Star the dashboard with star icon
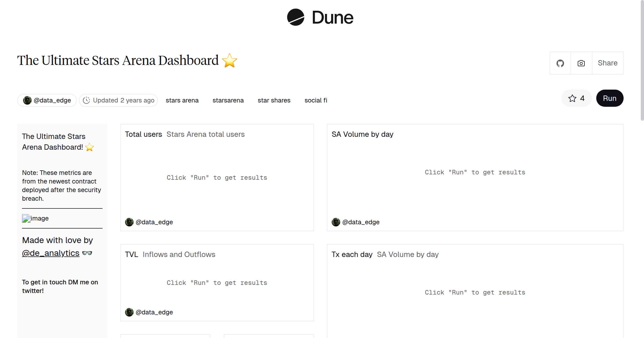This screenshot has height=338, width=644. [572, 98]
